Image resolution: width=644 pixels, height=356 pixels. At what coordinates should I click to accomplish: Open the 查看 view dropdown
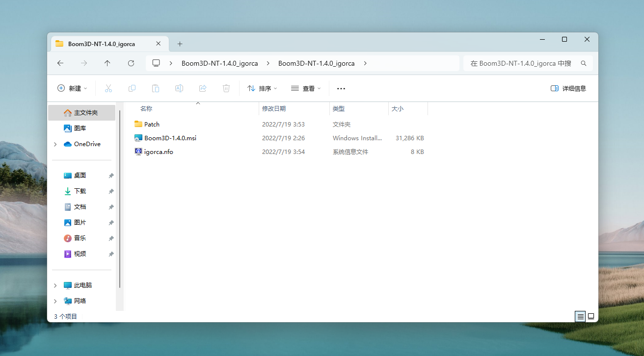point(306,88)
